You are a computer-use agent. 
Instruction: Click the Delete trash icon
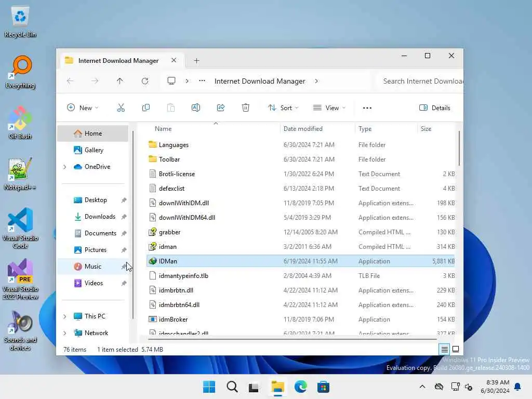(x=246, y=108)
